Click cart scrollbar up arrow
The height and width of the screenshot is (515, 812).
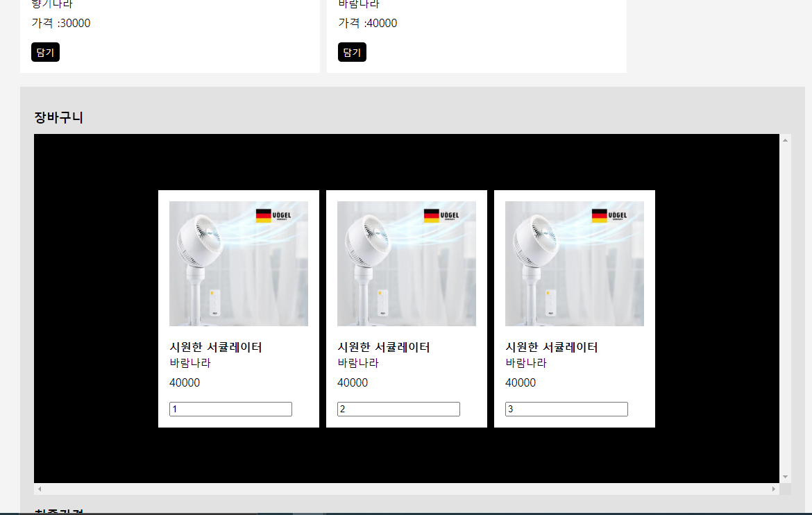click(785, 140)
